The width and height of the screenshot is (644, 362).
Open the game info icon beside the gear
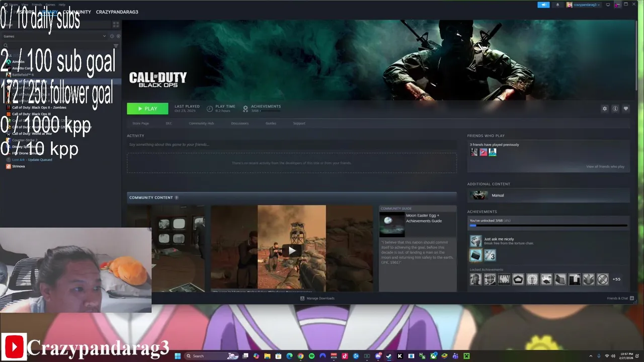click(x=615, y=109)
